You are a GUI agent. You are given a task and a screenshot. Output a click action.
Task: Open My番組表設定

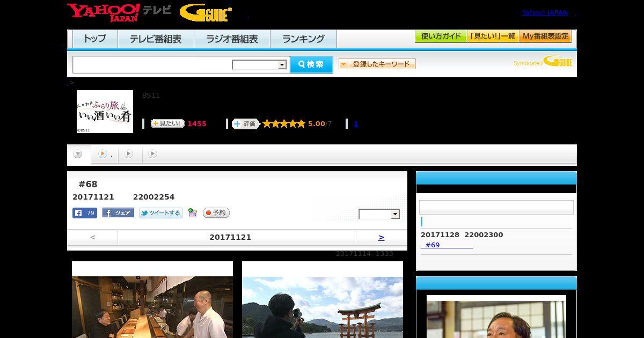(545, 36)
